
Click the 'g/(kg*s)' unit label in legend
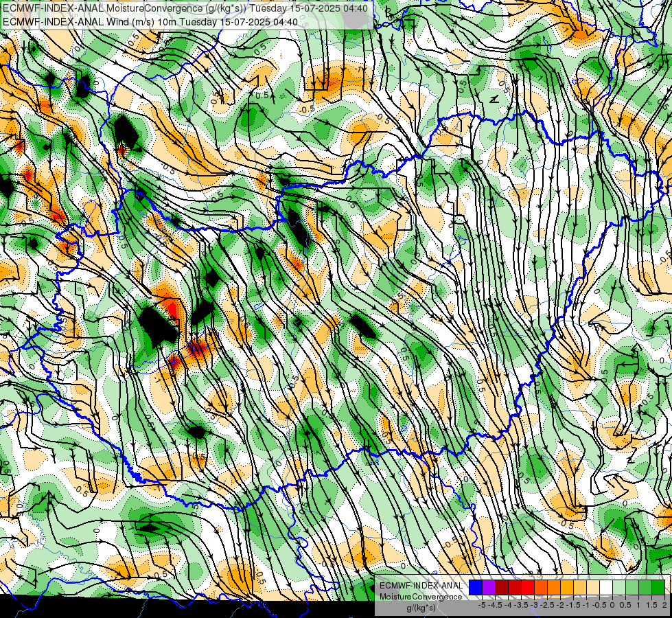click(x=421, y=608)
